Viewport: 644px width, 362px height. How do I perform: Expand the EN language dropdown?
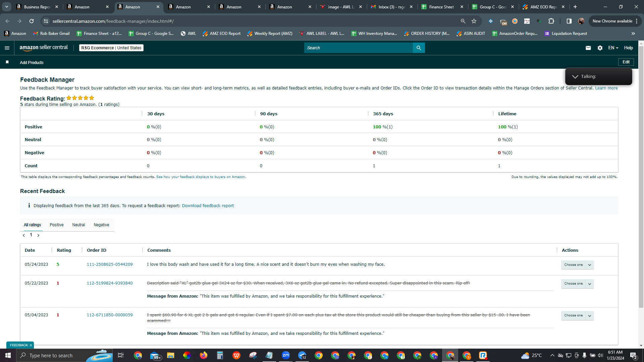613,48
